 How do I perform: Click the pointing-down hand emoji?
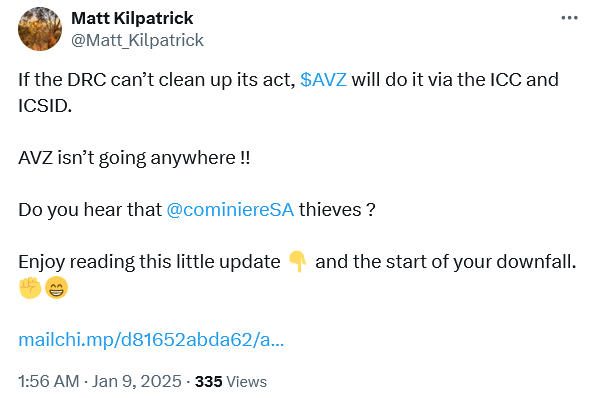(x=297, y=262)
